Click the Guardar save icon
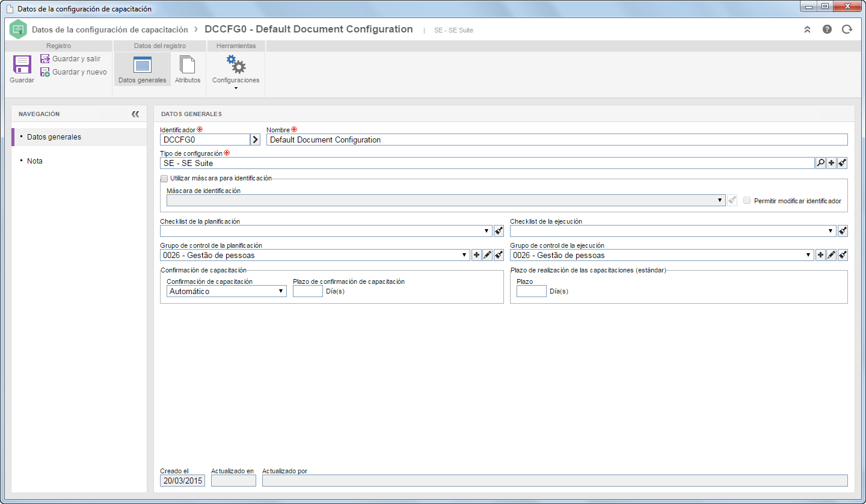 (x=22, y=64)
